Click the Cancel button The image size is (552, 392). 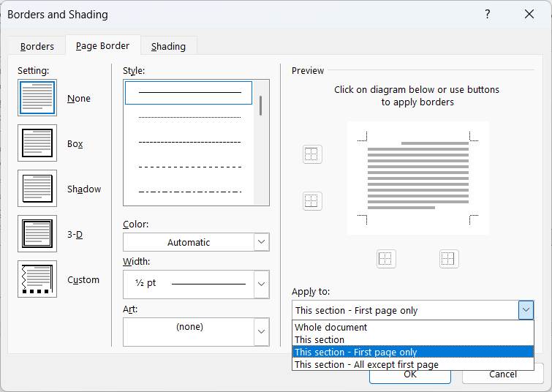(x=503, y=375)
